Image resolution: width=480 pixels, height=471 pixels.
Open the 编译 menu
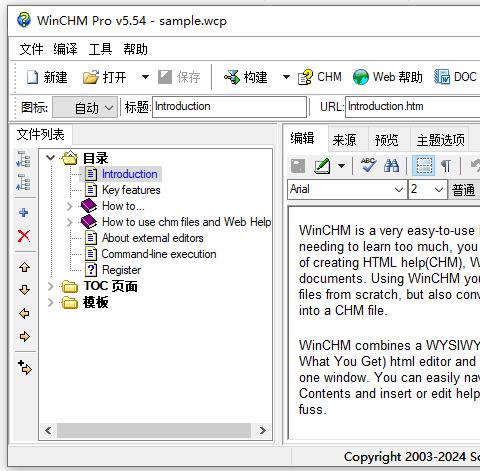pyautogui.click(x=65, y=49)
